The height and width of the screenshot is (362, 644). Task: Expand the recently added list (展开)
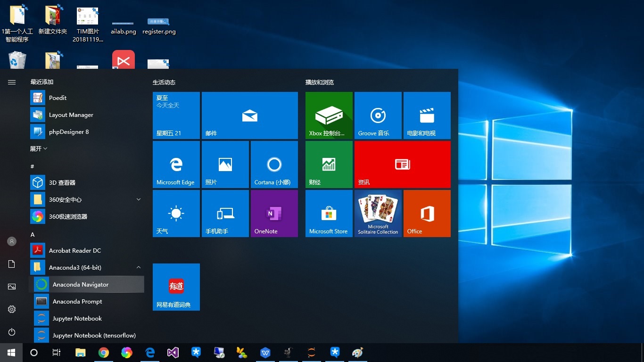coord(39,148)
